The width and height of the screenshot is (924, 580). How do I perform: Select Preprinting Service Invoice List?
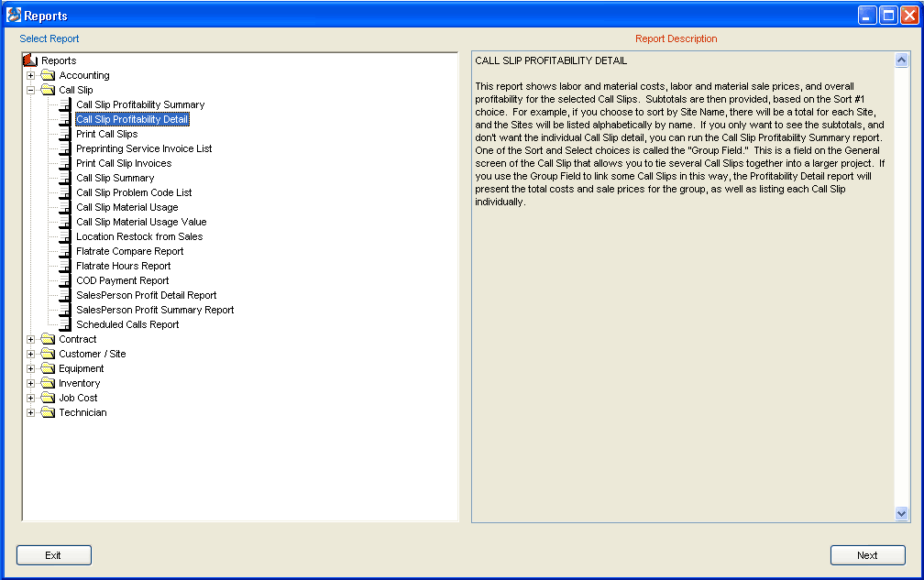coord(144,149)
